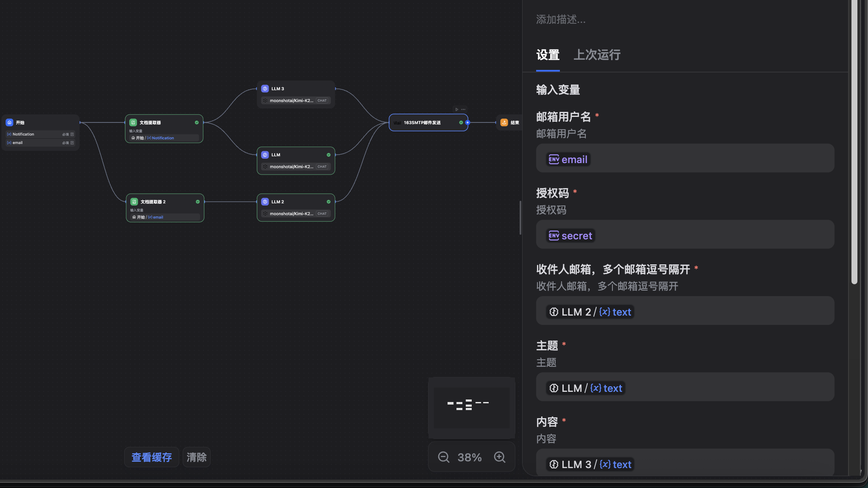Click the 主题 input containing LLM / text
The image size is (868, 488).
685,387
